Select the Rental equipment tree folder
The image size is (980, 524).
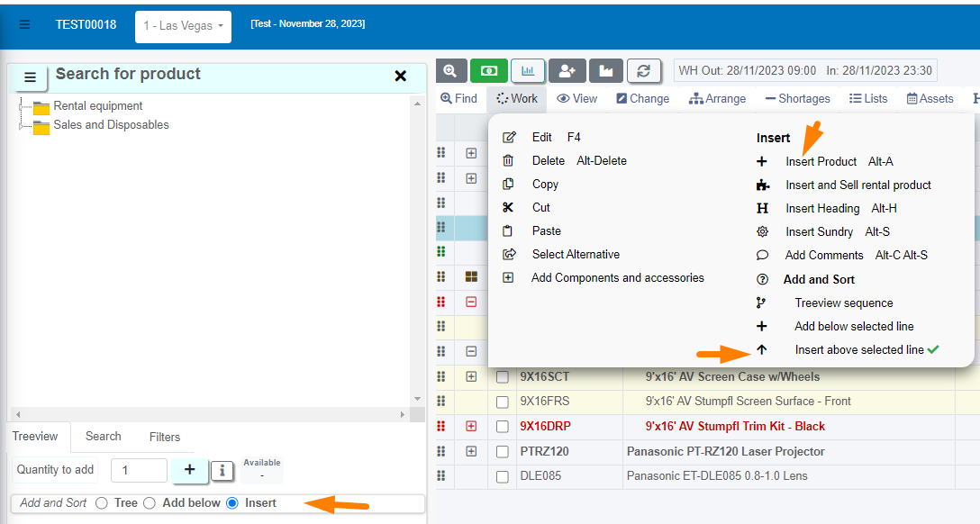click(x=97, y=106)
